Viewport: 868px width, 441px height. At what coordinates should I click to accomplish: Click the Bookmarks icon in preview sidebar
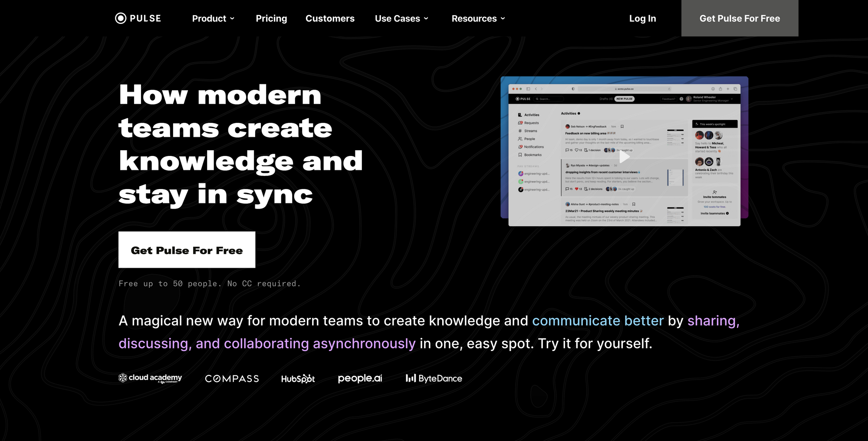click(x=520, y=155)
